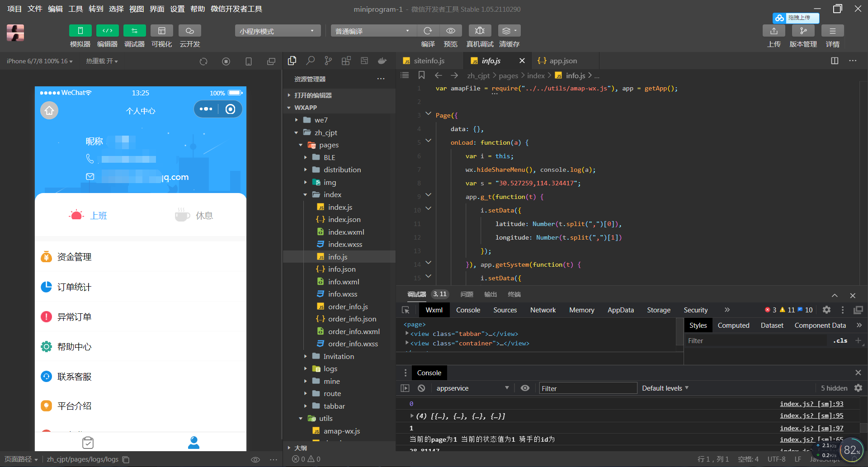Open the 工具 menu

point(75,9)
